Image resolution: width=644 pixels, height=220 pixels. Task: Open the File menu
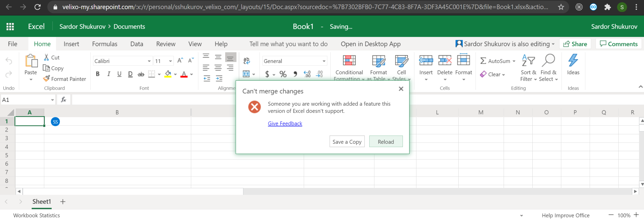tap(13, 44)
